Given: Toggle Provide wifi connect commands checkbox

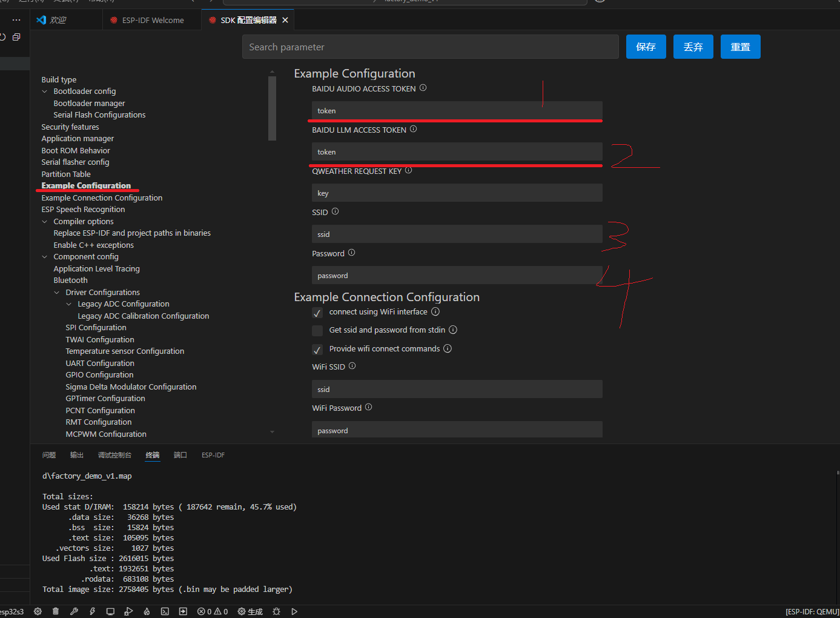Looking at the screenshot, I should pyautogui.click(x=317, y=350).
